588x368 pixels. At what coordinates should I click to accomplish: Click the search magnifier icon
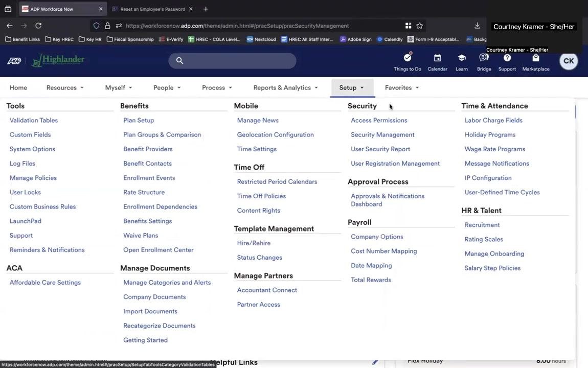(x=179, y=61)
